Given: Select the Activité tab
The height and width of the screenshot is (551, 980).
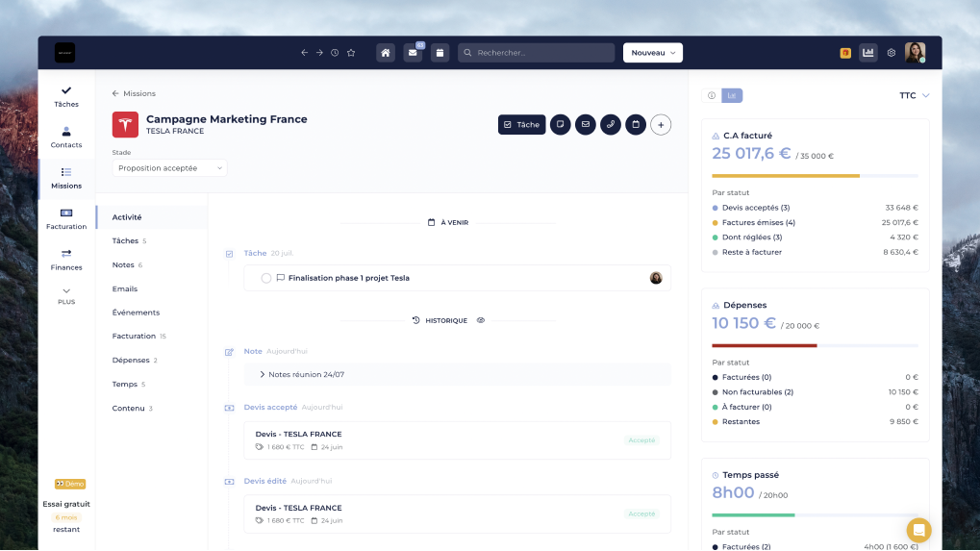Looking at the screenshot, I should tap(152, 217).
